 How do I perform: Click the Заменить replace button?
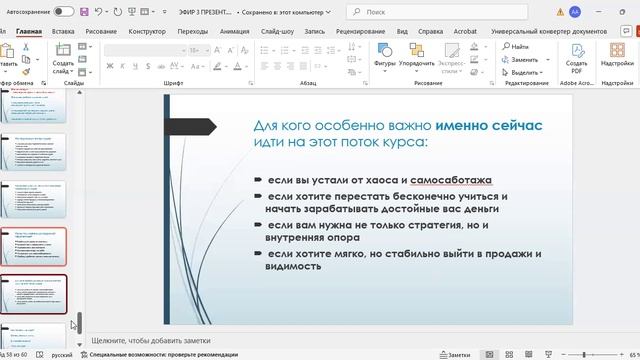520,60
